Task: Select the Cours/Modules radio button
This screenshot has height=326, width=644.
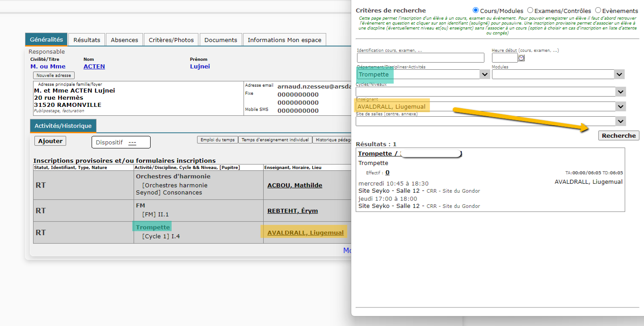Action: point(476,10)
